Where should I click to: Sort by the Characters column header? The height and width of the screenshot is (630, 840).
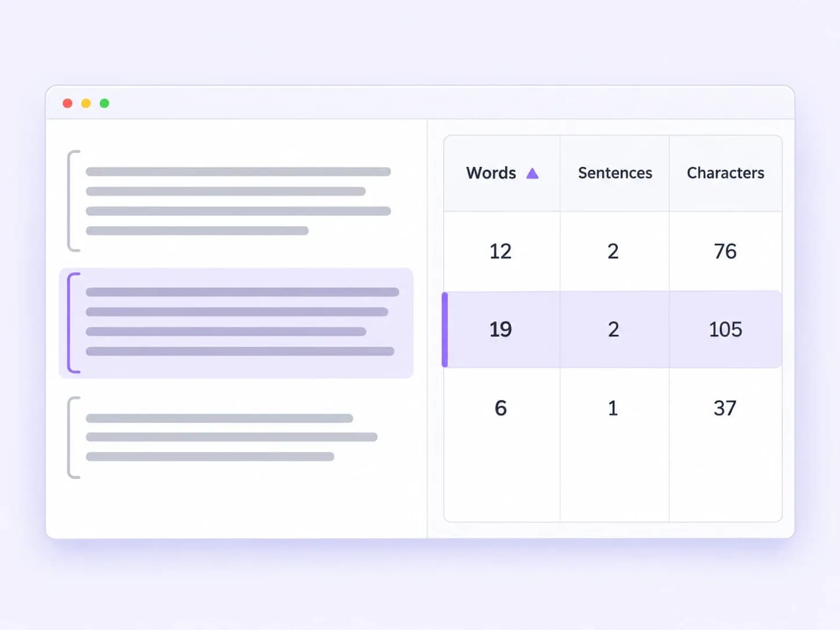click(725, 173)
